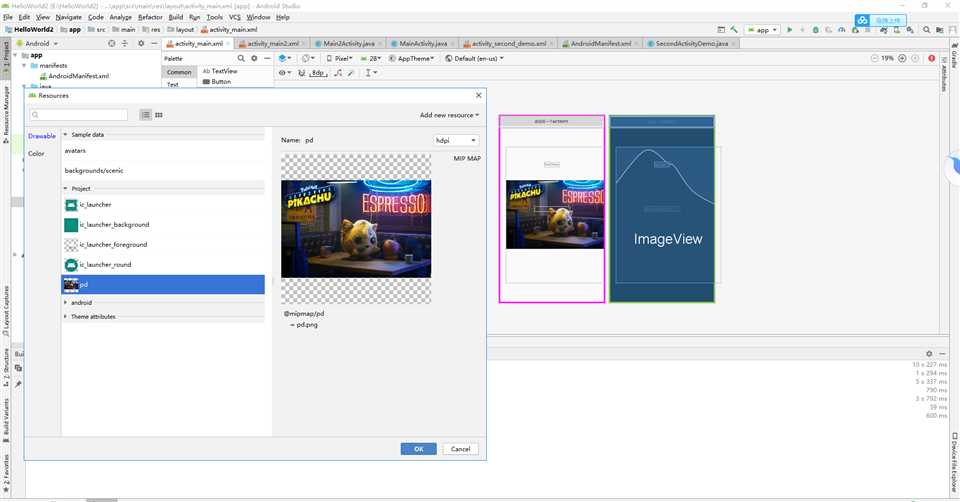This screenshot has height=502, width=960.
Task: Select ic_launcher_foreground resource
Action: (x=163, y=244)
